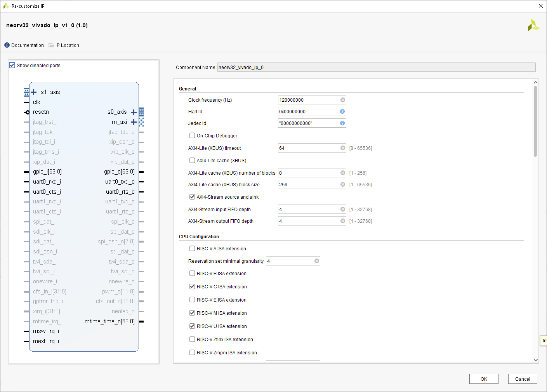Open the IP Location folder icon
The height and width of the screenshot is (392, 547).
click(x=51, y=45)
